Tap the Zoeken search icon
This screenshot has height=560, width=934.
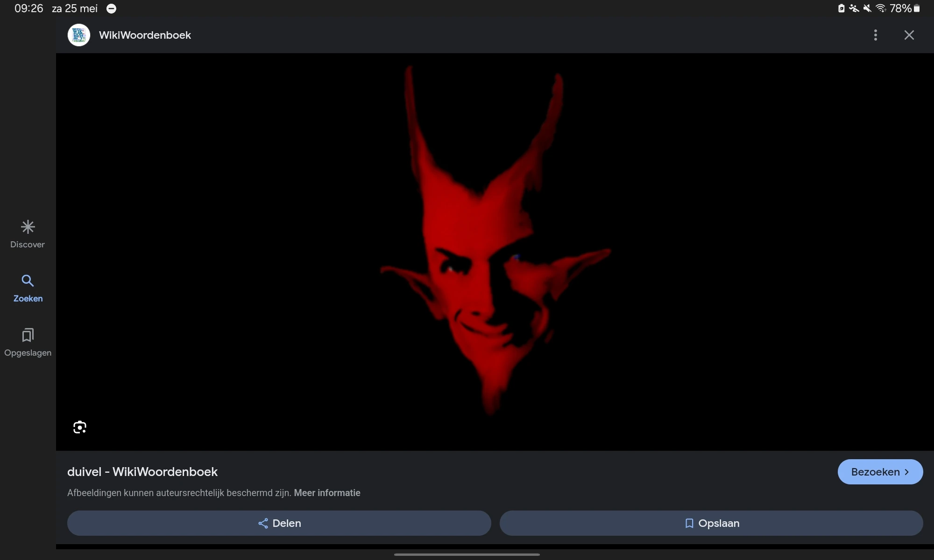[28, 280]
